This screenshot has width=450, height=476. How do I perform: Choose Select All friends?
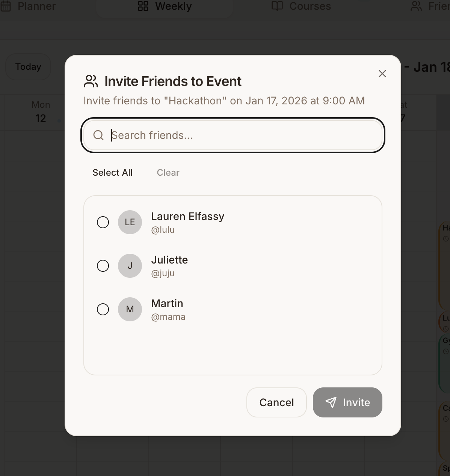point(113,173)
